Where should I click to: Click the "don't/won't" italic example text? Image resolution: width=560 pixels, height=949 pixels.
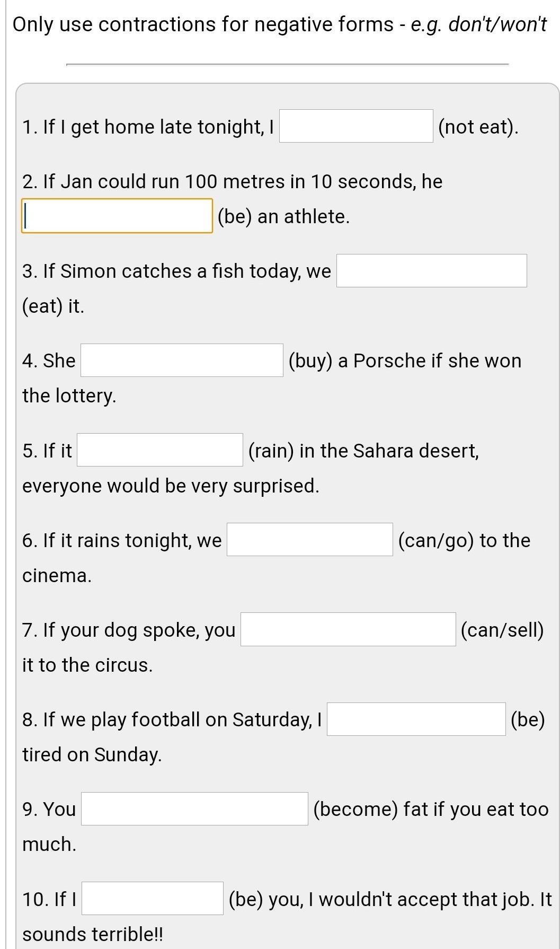497,24
